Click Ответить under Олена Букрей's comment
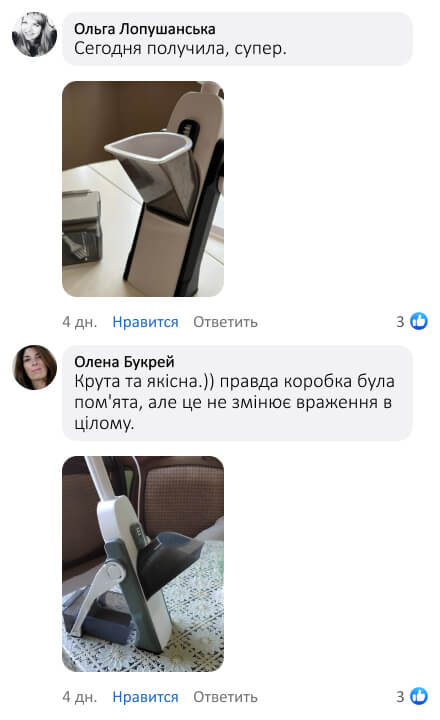Viewport: 440px width, 720px height. [225, 697]
